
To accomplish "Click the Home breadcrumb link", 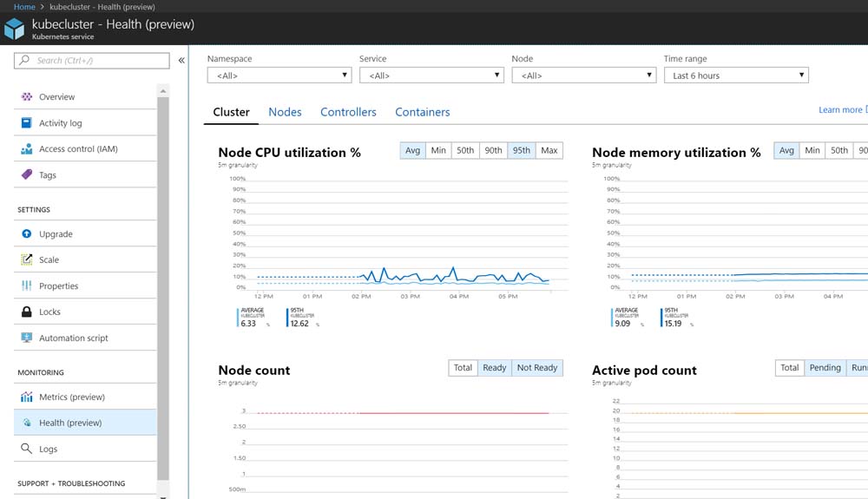I will 24,7.
